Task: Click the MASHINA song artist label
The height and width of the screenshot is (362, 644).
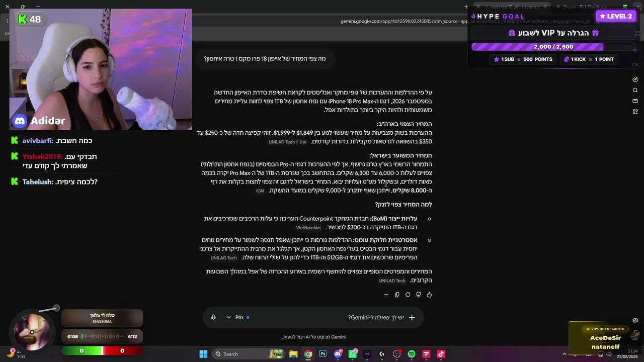Action: pyautogui.click(x=102, y=321)
